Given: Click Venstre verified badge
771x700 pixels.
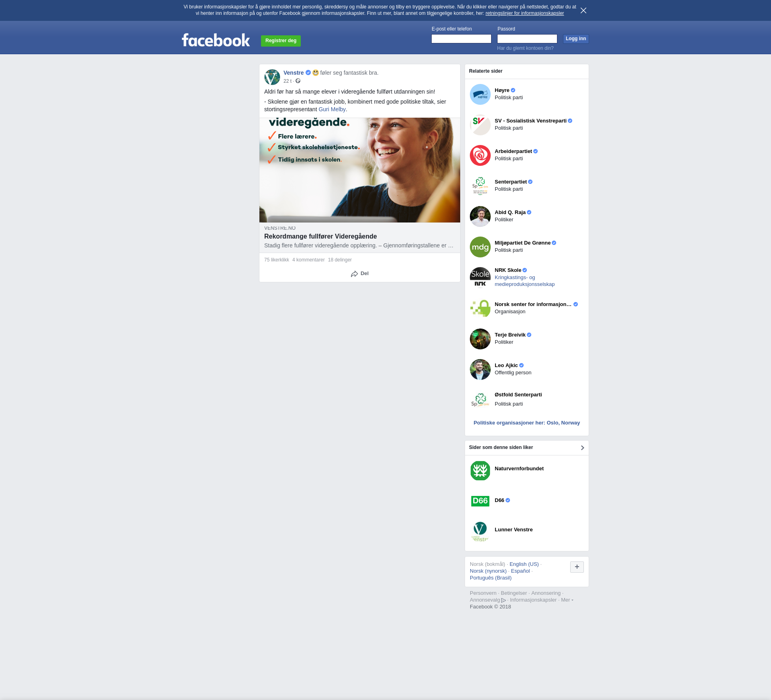Looking at the screenshot, I should [308, 73].
